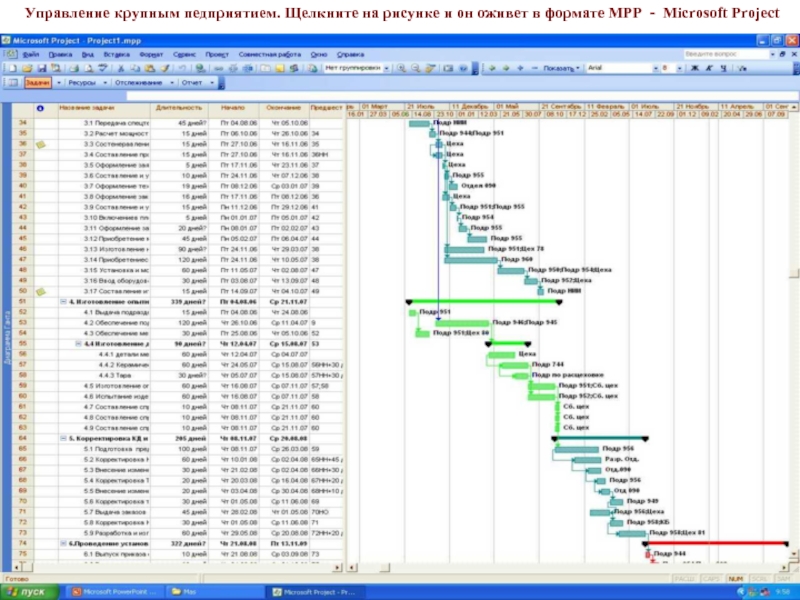Show subtasks with the plus icon
This screenshot has width=800, height=600.
point(520,68)
